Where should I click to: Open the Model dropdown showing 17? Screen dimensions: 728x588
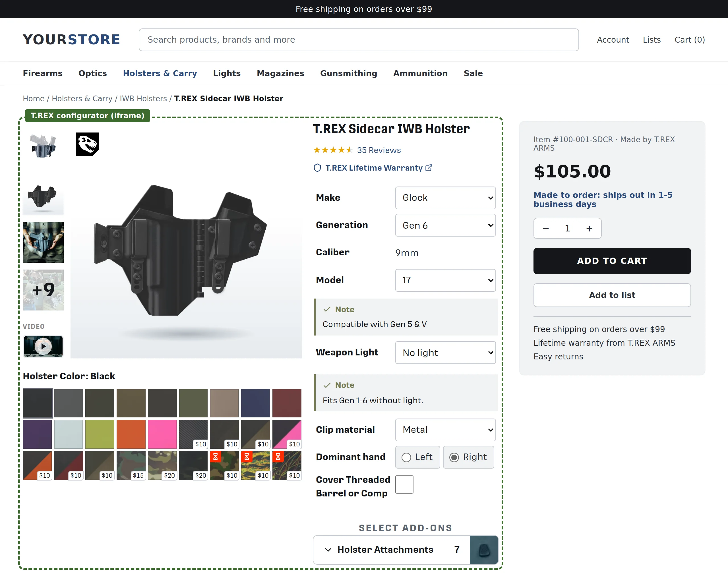445,280
